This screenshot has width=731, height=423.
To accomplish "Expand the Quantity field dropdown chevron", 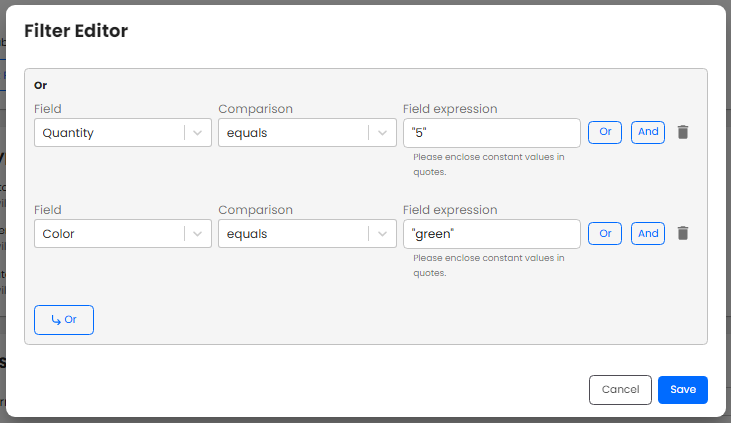I will [x=197, y=133].
